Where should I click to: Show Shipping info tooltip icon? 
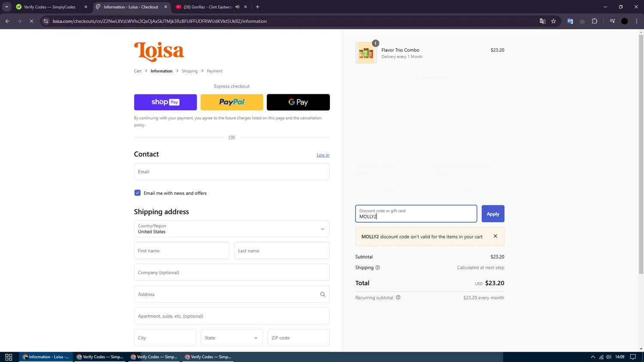[x=378, y=268]
